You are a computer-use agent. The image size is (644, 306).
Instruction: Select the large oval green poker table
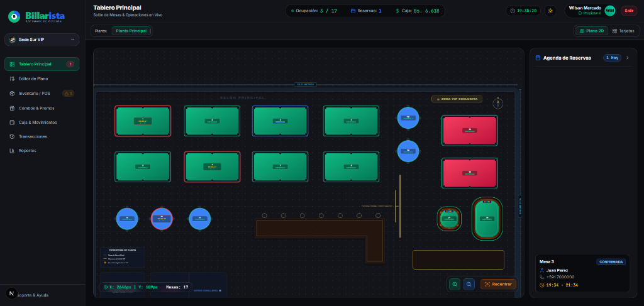[487, 219]
